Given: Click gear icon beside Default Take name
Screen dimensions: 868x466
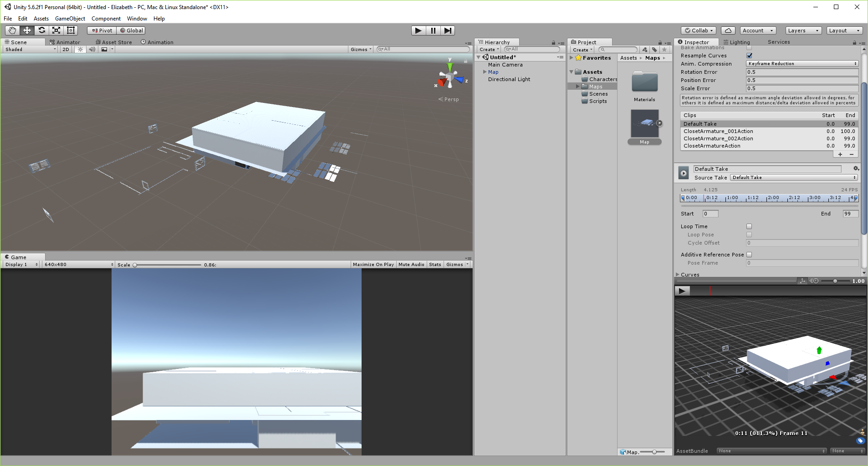Looking at the screenshot, I should coord(856,169).
